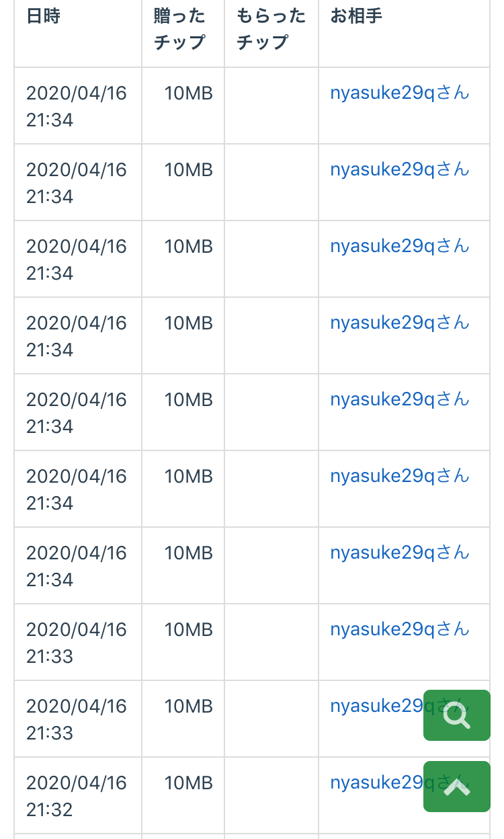Click the 2020/04/16 21:32 date cell

(76, 796)
